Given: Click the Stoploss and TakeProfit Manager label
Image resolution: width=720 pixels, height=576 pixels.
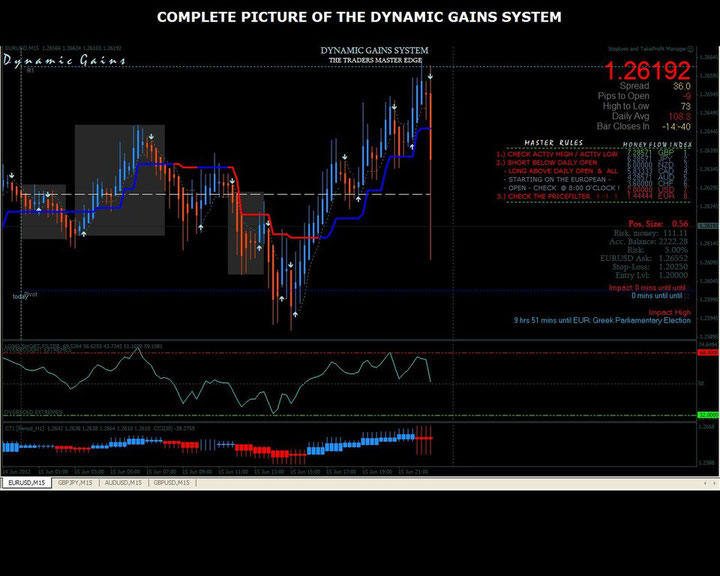Looking at the screenshot, I should (647, 49).
